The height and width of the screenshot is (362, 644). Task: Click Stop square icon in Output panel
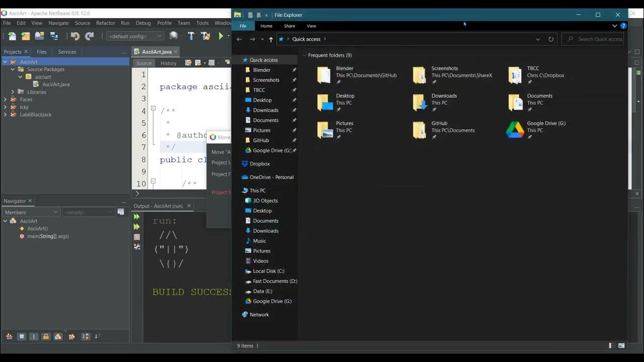click(137, 237)
